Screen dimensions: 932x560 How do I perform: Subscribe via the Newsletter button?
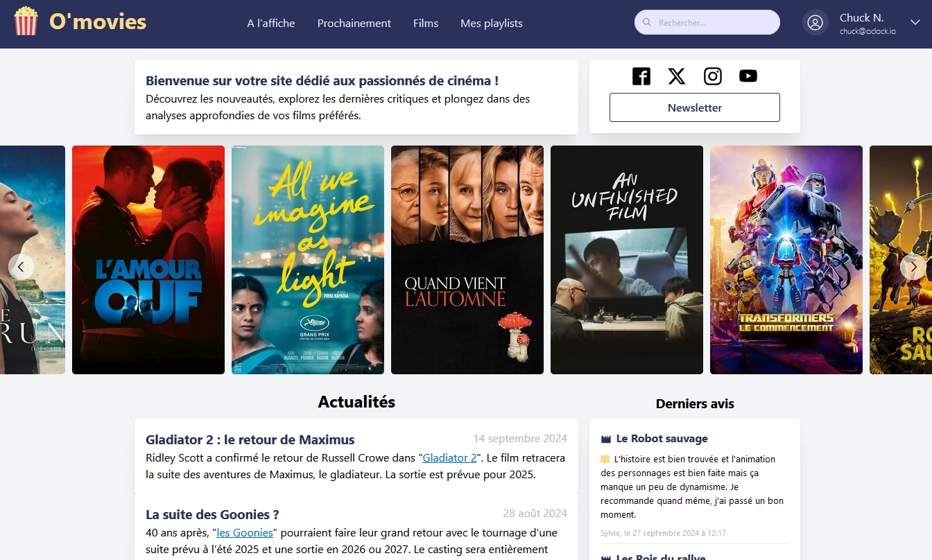click(x=695, y=107)
